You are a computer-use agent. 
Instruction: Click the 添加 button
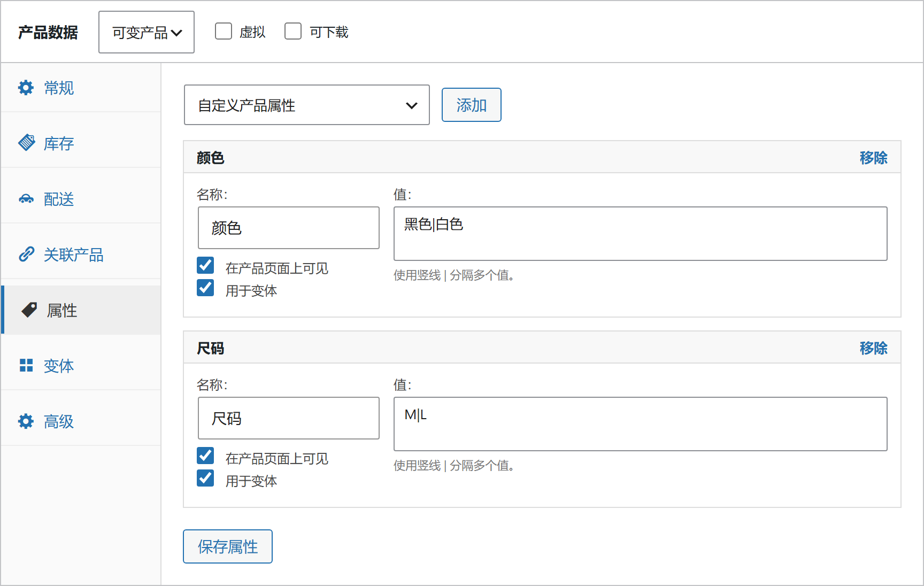click(472, 105)
